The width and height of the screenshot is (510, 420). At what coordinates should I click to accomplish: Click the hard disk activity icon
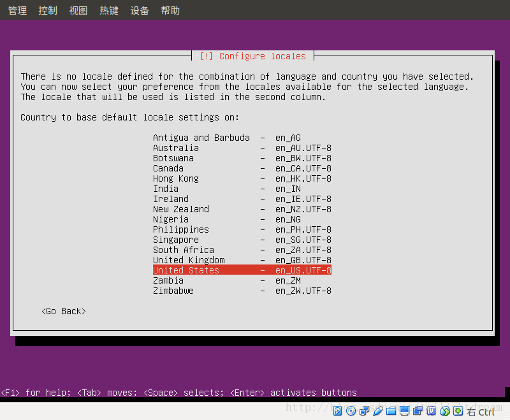(x=337, y=411)
